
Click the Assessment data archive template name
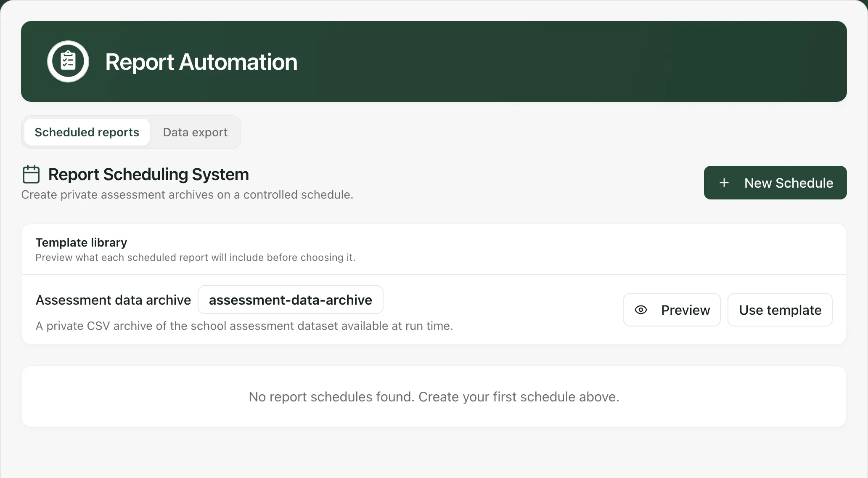tap(113, 300)
